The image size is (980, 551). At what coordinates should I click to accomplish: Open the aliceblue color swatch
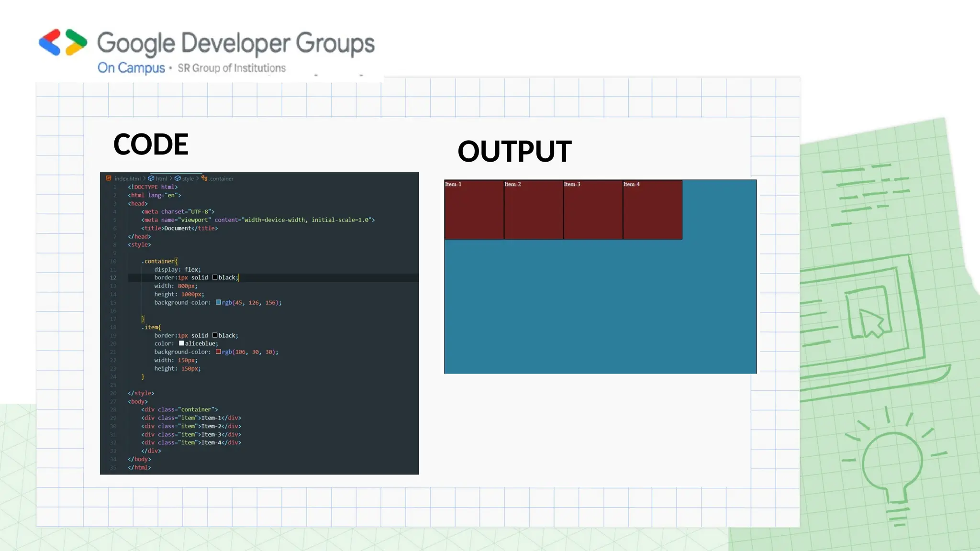tap(181, 343)
